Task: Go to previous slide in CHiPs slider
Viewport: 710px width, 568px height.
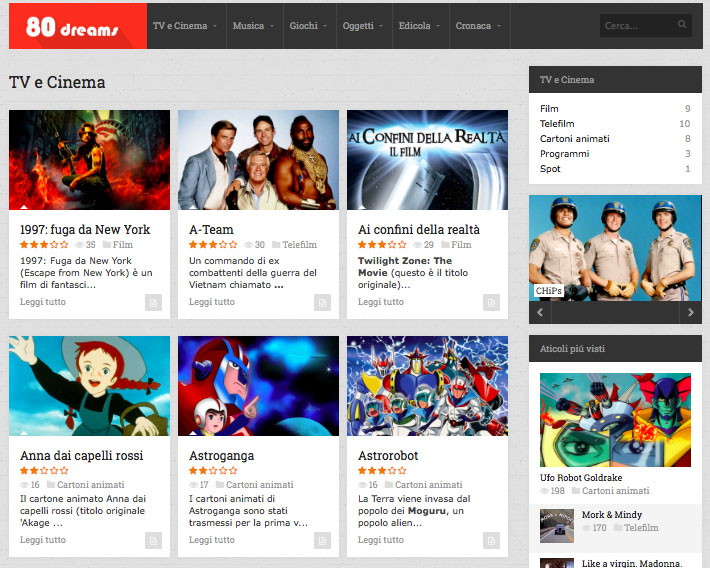Action: tap(540, 312)
